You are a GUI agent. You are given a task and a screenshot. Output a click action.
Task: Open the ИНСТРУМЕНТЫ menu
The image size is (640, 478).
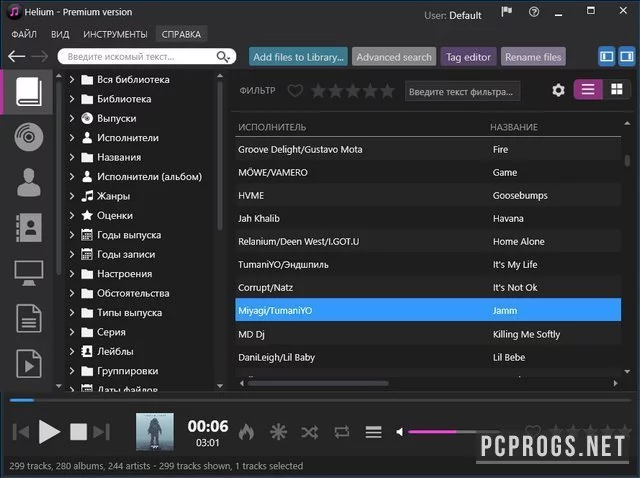coord(115,34)
